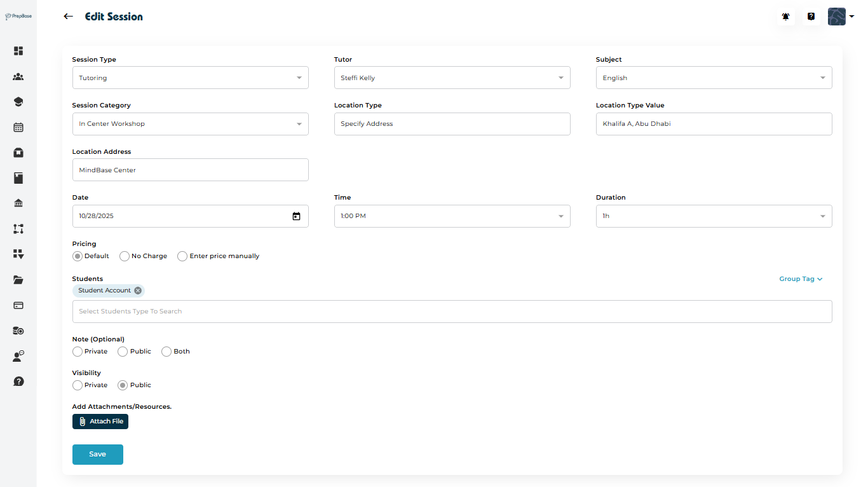Open the graduation cap icon in sidebar
868x487 pixels.
18,102
